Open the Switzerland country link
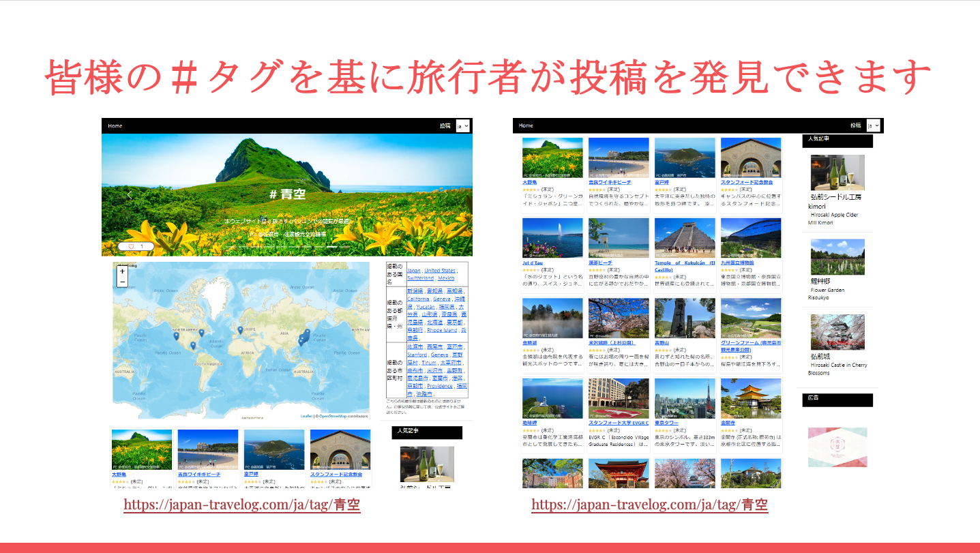This screenshot has height=553, width=980. coord(421,278)
